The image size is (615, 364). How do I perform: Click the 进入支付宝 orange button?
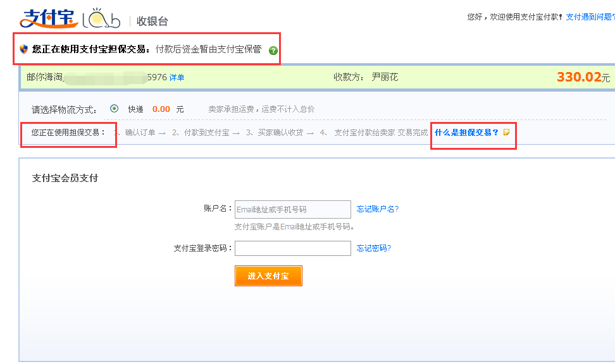pos(268,276)
